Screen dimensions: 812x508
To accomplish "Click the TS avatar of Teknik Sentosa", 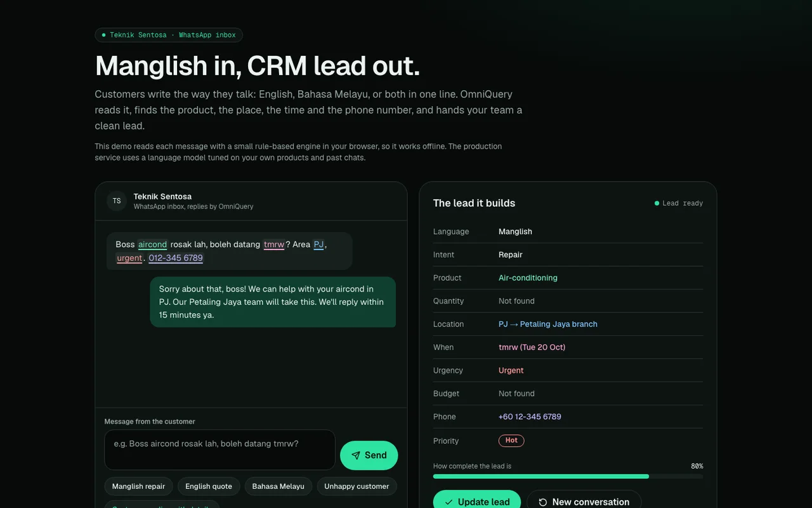I will tap(117, 201).
